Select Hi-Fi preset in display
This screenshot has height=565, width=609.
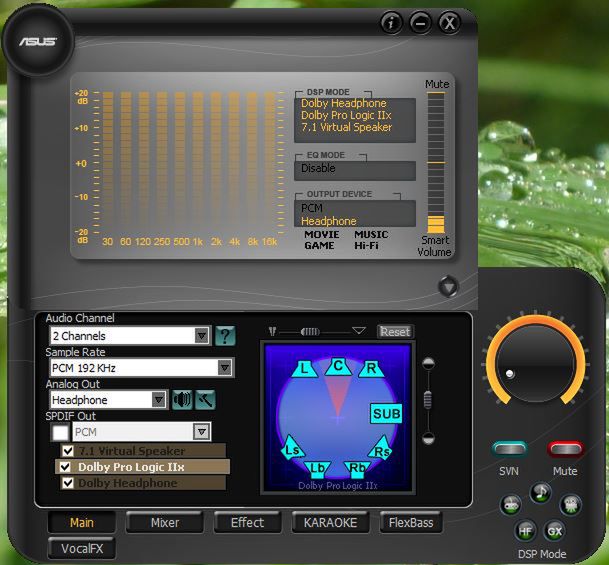[x=366, y=245]
